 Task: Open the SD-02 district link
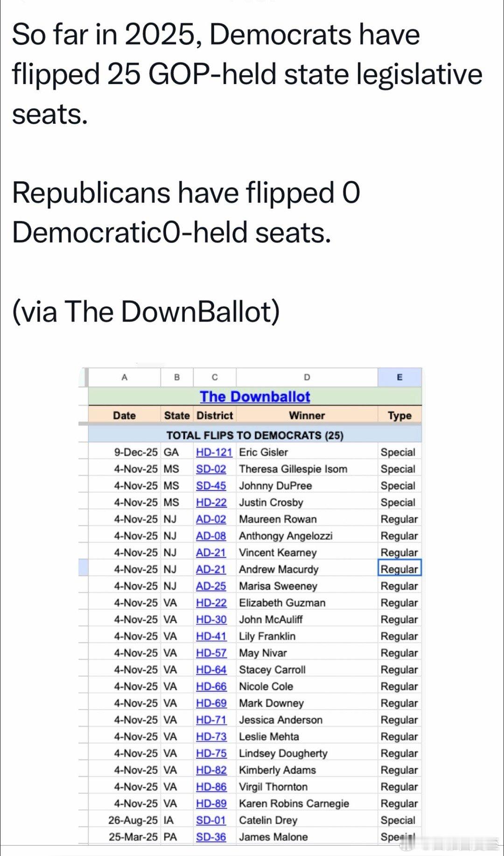[x=211, y=469]
